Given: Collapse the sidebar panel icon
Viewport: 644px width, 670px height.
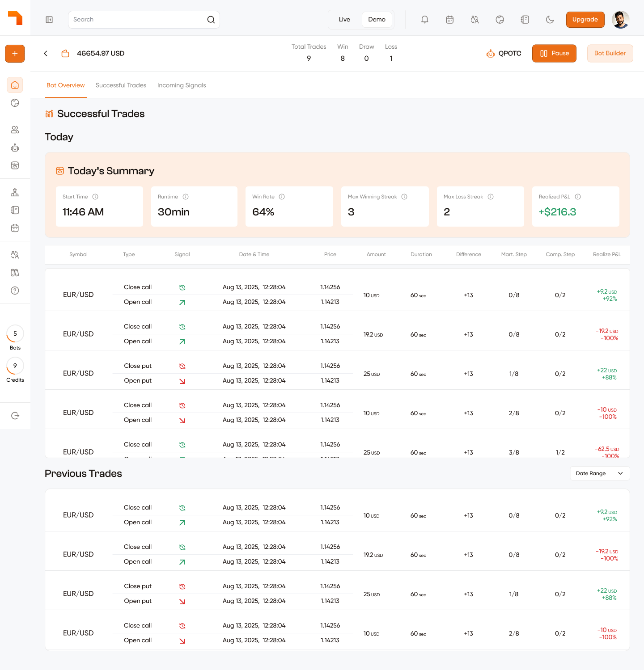Looking at the screenshot, I should (x=49, y=20).
